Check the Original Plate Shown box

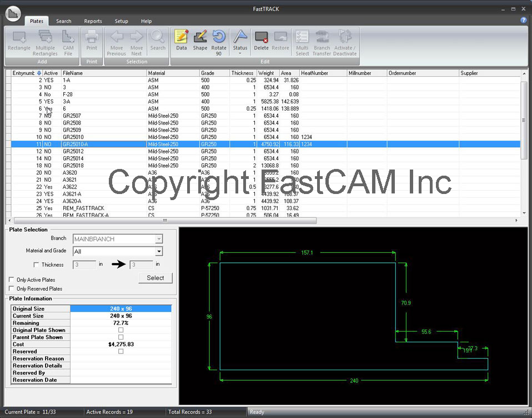(x=121, y=330)
